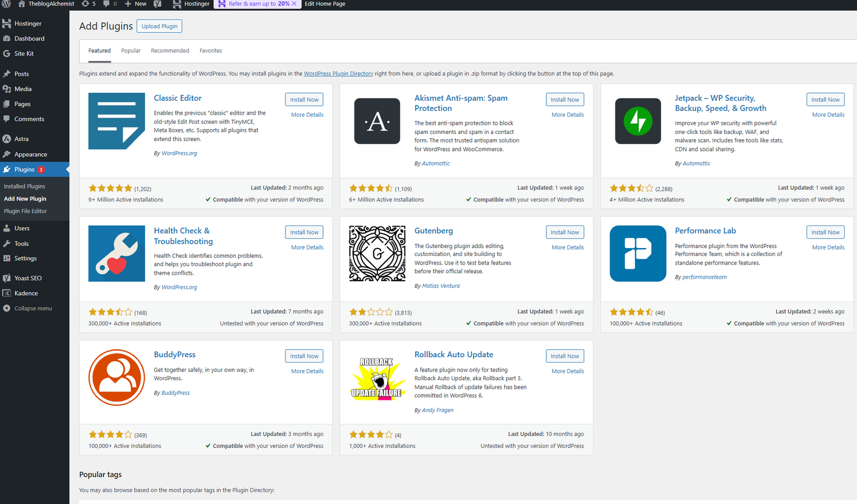Open Settings in the sidebar
Image resolution: width=857 pixels, height=504 pixels.
pyautogui.click(x=26, y=258)
